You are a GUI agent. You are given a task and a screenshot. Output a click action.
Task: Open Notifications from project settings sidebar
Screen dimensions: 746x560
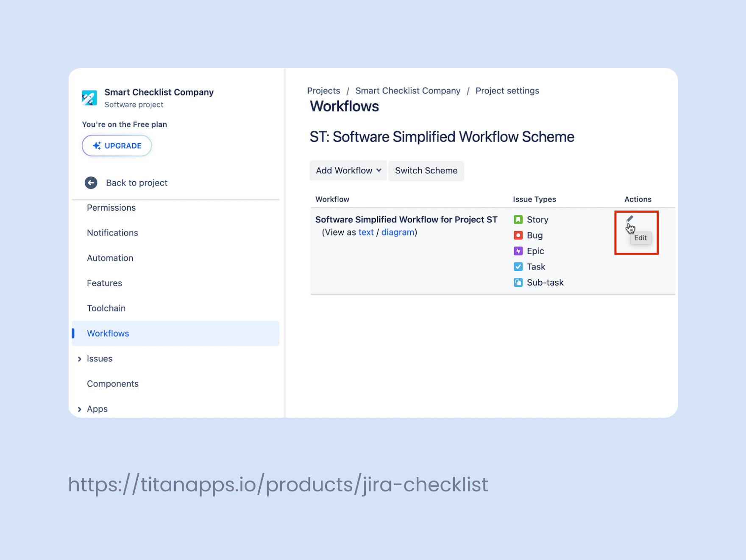(x=112, y=233)
